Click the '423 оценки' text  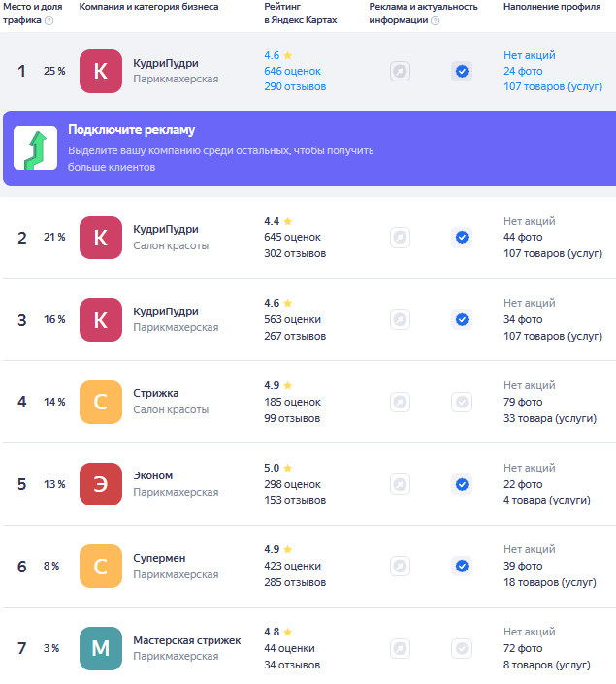click(x=292, y=567)
